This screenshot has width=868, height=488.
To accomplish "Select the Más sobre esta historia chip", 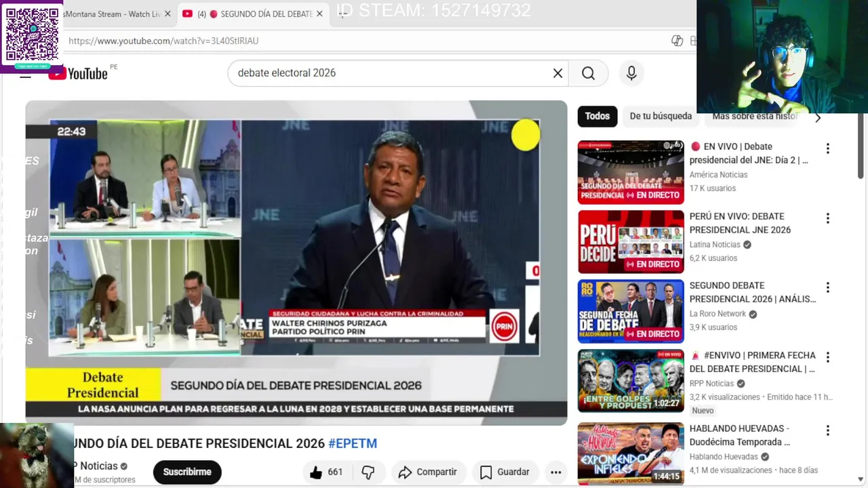I will point(755,116).
